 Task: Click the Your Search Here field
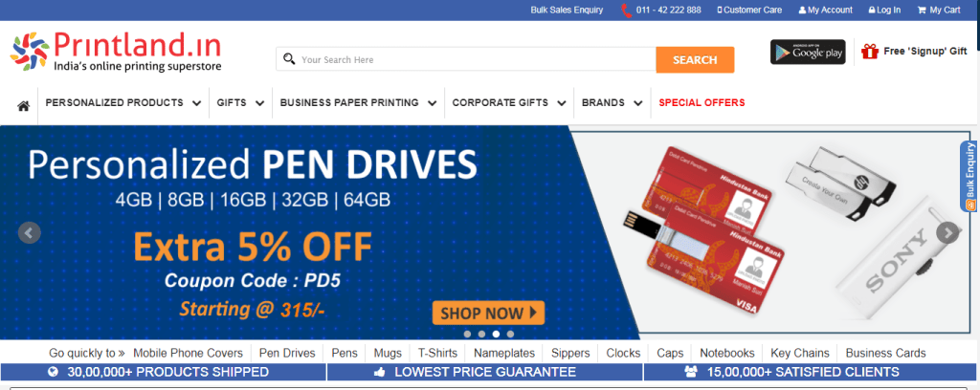(466, 60)
